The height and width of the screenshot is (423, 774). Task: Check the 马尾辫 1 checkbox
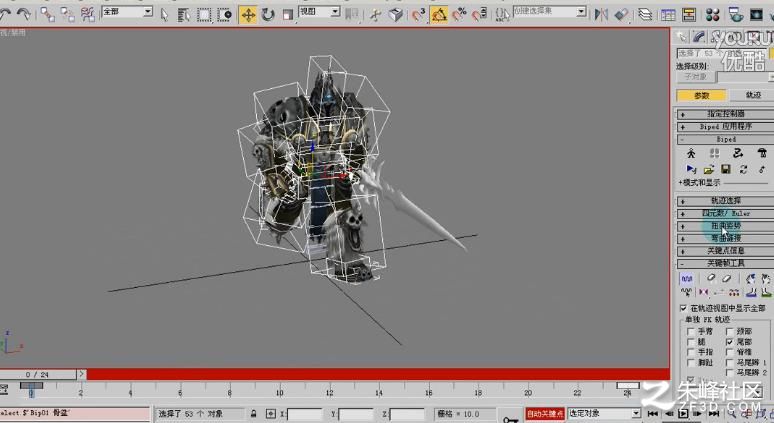click(x=730, y=363)
